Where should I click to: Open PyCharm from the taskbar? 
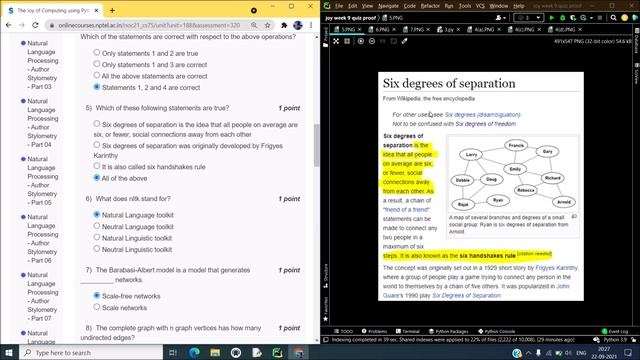pyautogui.click(x=278, y=352)
